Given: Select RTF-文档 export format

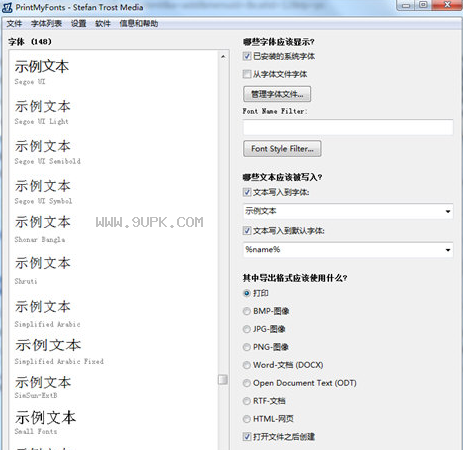Looking at the screenshot, I should [247, 401].
